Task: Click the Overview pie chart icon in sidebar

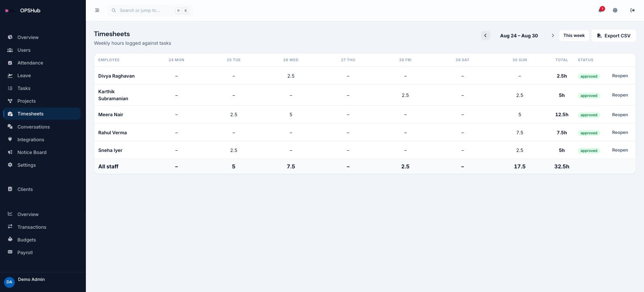Action: [x=10, y=37]
